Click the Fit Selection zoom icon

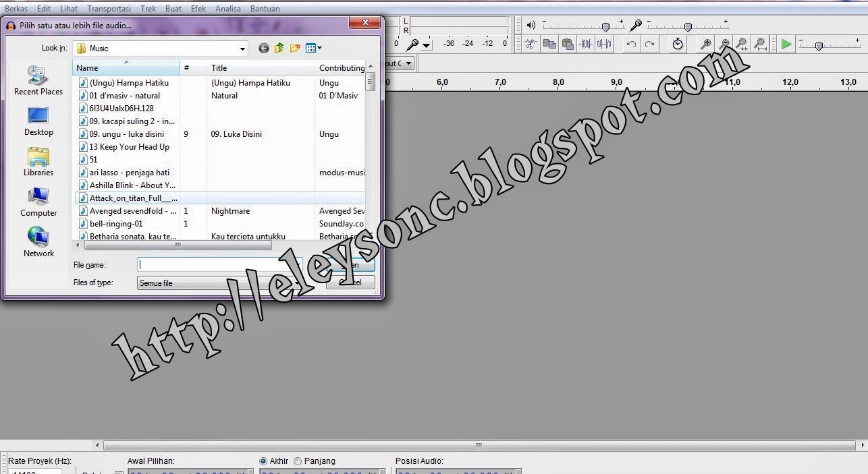tap(742, 44)
